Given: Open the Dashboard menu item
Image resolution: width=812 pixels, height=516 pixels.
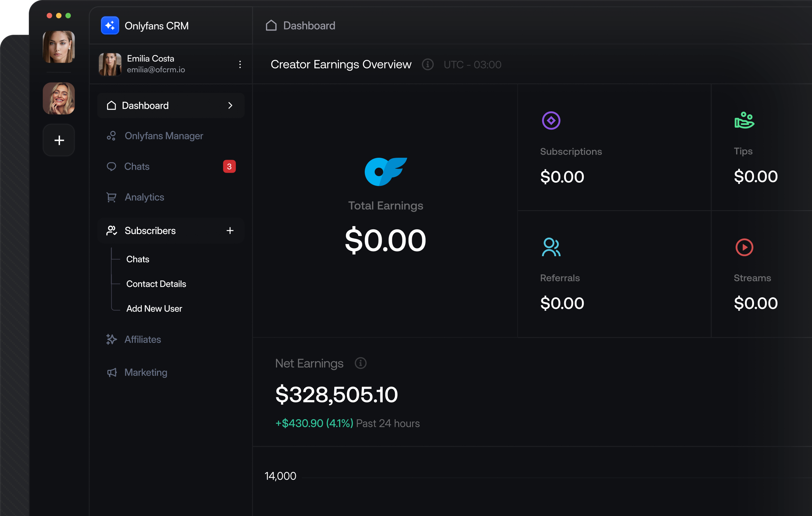Looking at the screenshot, I should [x=171, y=106].
